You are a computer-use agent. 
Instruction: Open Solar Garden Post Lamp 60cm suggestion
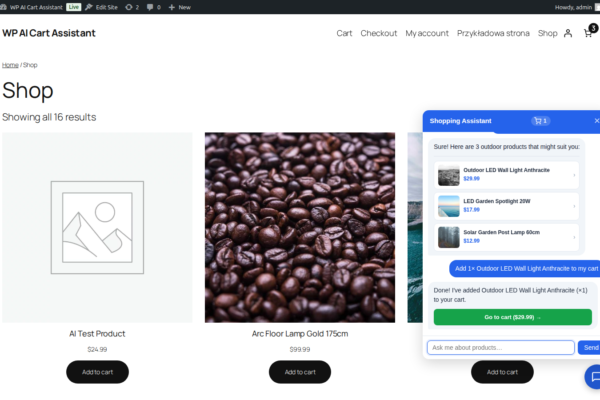(506, 237)
